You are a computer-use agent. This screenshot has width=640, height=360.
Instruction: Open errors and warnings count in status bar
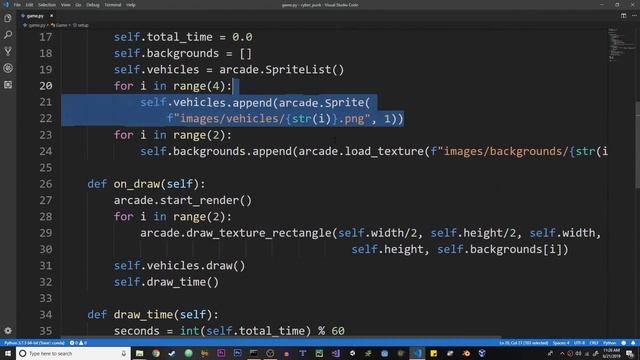[78, 343]
